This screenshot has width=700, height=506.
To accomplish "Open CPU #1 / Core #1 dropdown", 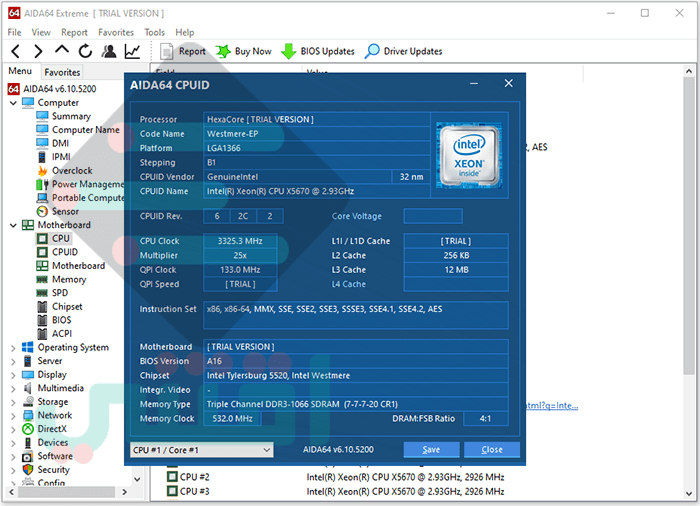I will coord(202,450).
